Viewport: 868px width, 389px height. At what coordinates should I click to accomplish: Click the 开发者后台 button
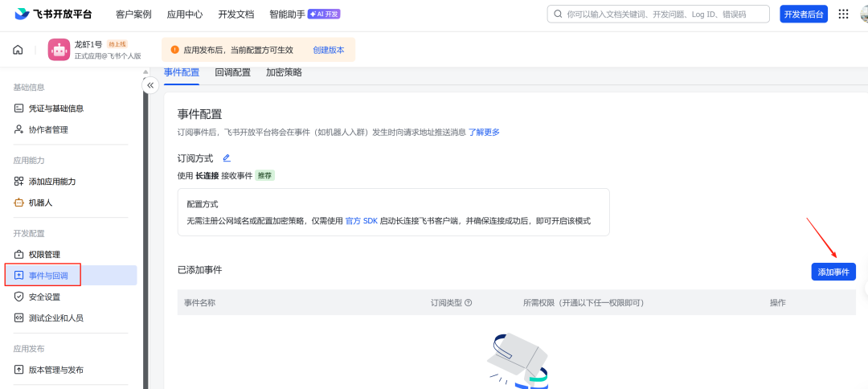tap(803, 14)
